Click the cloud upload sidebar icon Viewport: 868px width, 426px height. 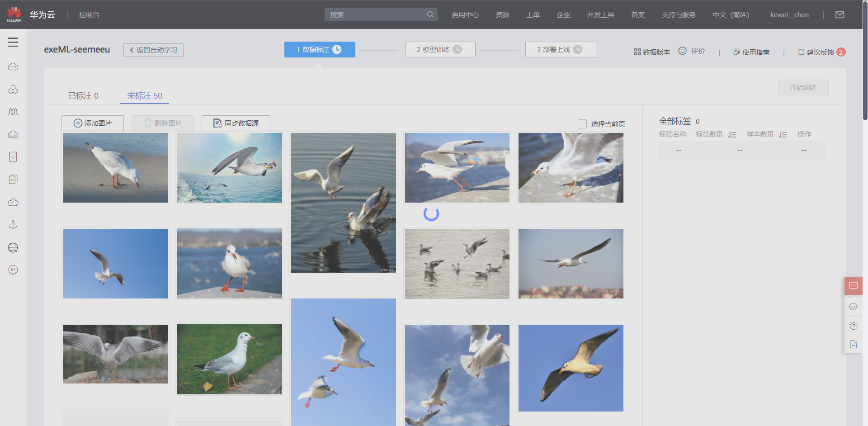click(x=13, y=202)
